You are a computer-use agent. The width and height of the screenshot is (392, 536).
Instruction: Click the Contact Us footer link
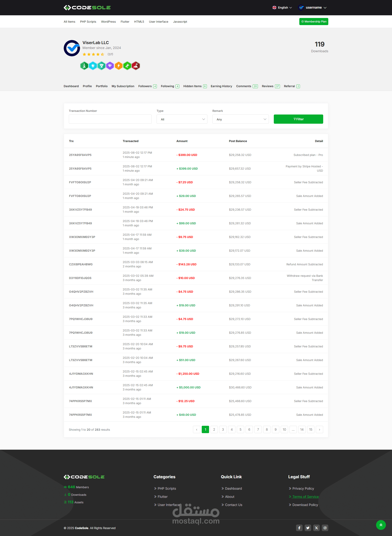point(232,505)
